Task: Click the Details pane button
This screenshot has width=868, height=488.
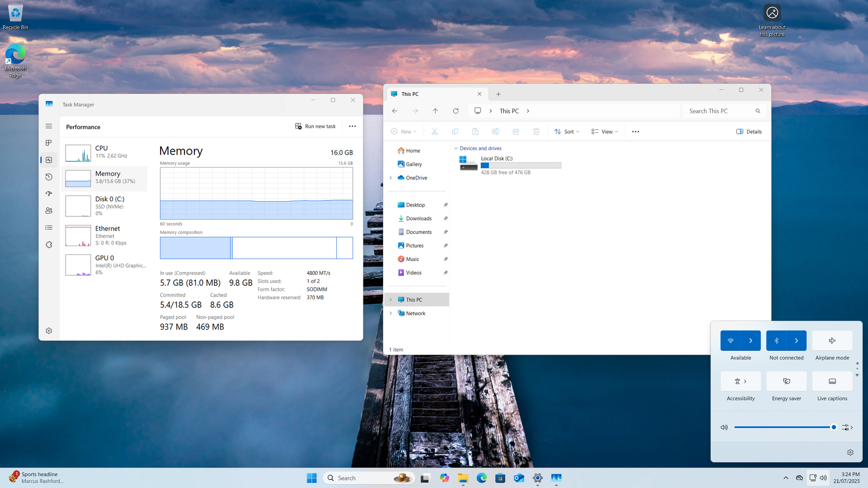Action: tap(749, 132)
